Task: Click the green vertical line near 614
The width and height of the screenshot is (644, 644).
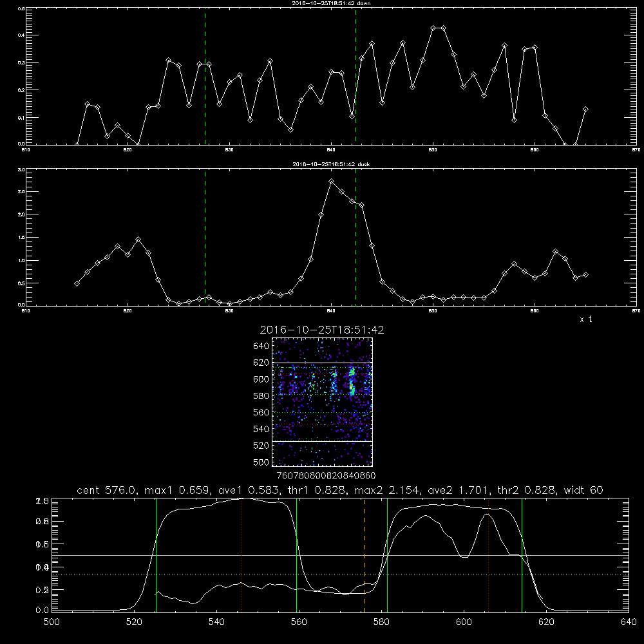Action: pyautogui.click(x=522, y=554)
